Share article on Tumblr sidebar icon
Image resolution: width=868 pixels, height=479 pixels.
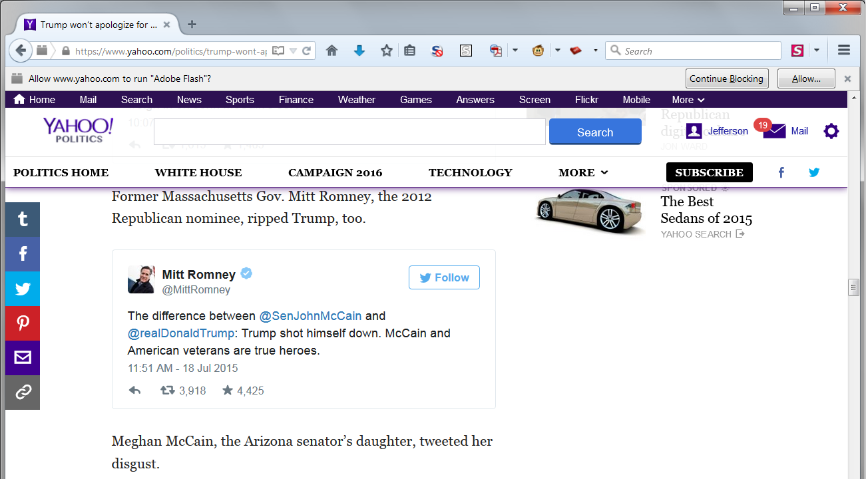[x=23, y=220]
